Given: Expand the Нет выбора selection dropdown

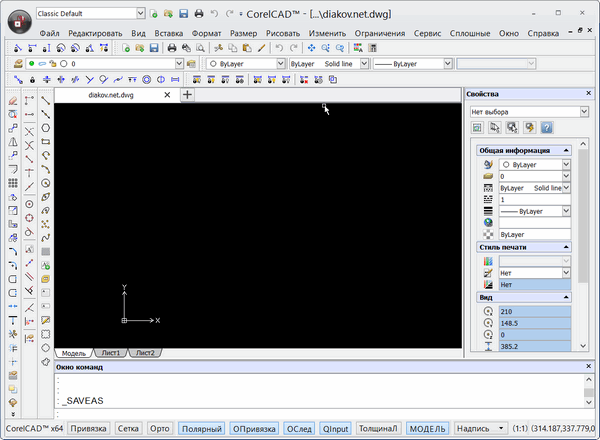Looking at the screenshot, I should pos(583,111).
